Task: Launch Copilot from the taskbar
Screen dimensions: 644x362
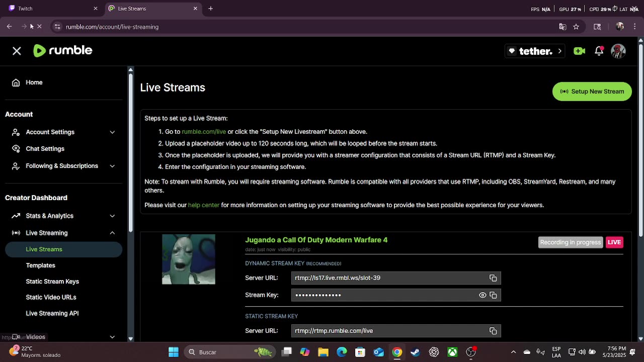Action: 305,352
